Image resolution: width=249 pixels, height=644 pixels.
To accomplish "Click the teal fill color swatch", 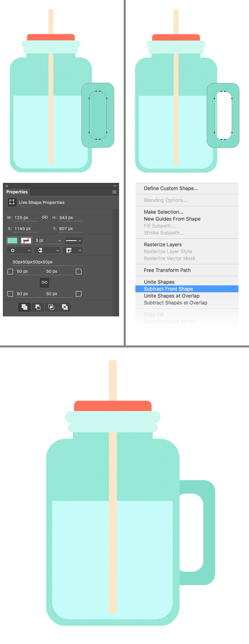I will click(x=12, y=241).
